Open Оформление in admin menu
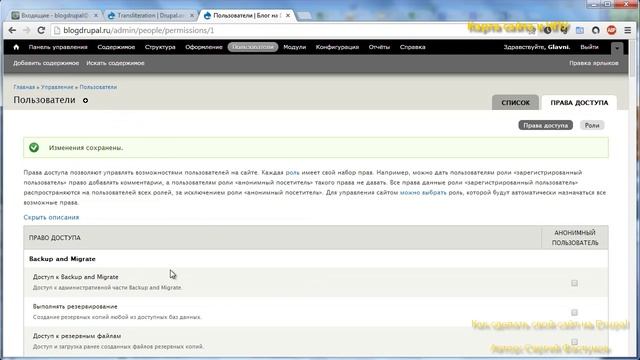This screenshot has height=360, width=640. [x=204, y=47]
